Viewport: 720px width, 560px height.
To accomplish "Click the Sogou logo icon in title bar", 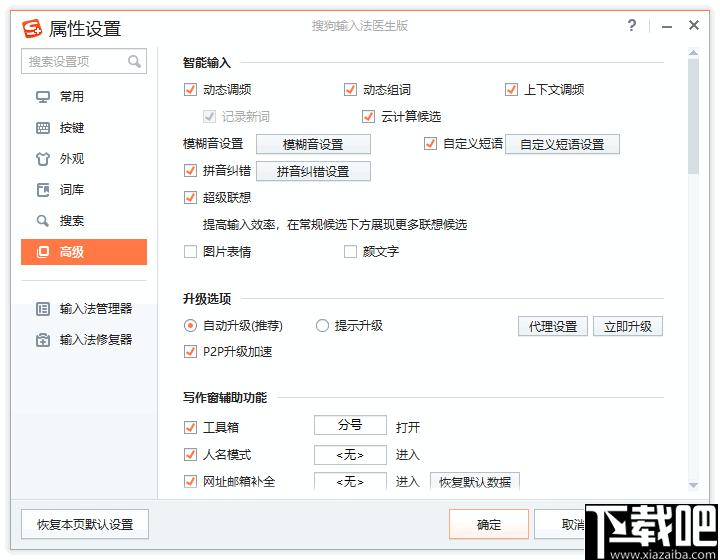I will [x=32, y=28].
